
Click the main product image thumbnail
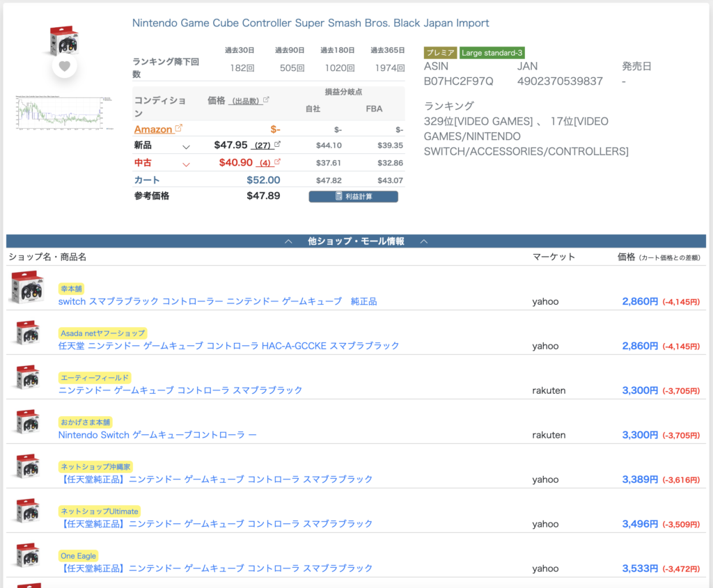[63, 41]
